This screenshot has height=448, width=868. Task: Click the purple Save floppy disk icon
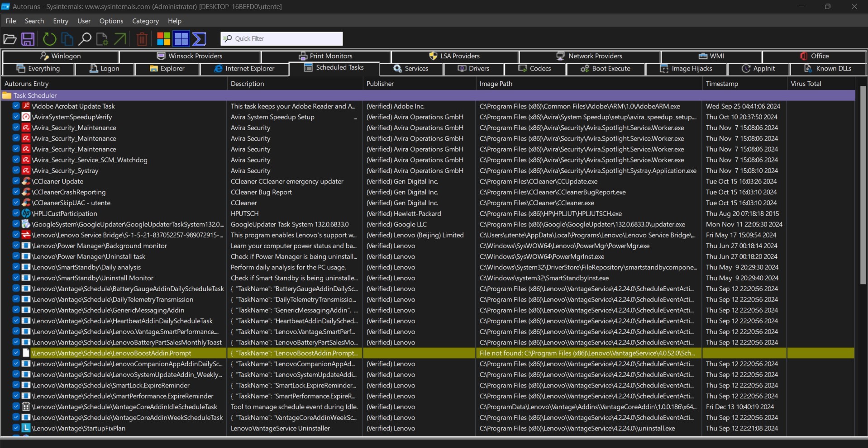click(28, 39)
